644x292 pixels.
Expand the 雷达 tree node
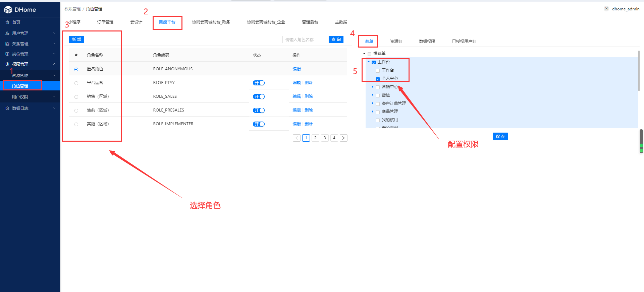(373, 95)
